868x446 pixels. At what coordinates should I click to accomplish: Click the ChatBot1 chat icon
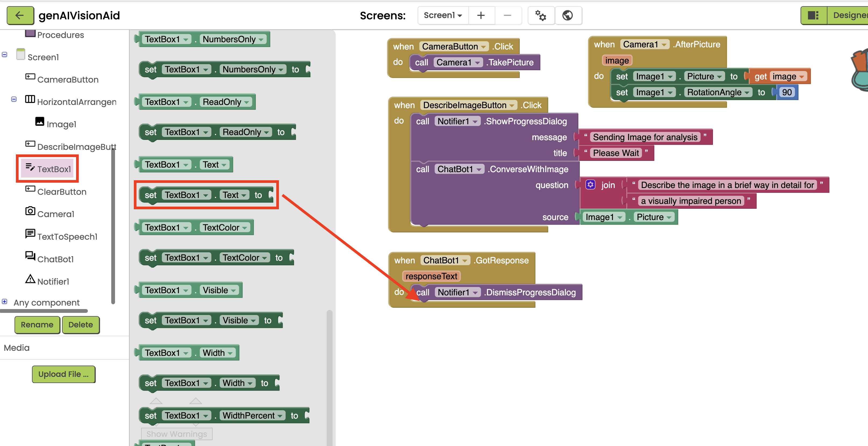pyautogui.click(x=30, y=256)
